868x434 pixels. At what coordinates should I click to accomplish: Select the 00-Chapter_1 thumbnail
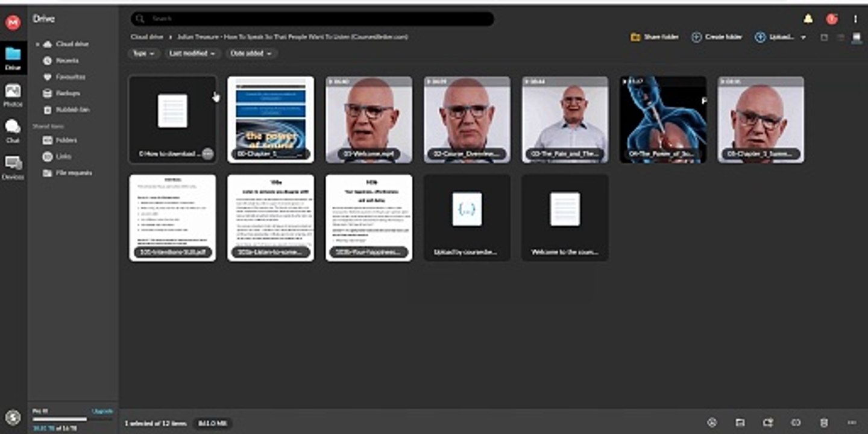tap(271, 119)
